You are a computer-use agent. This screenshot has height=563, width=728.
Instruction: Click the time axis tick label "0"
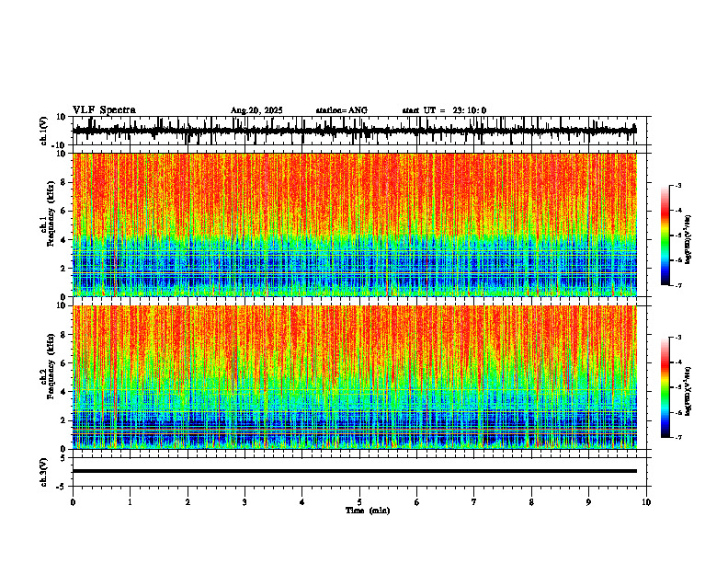tap(73, 502)
